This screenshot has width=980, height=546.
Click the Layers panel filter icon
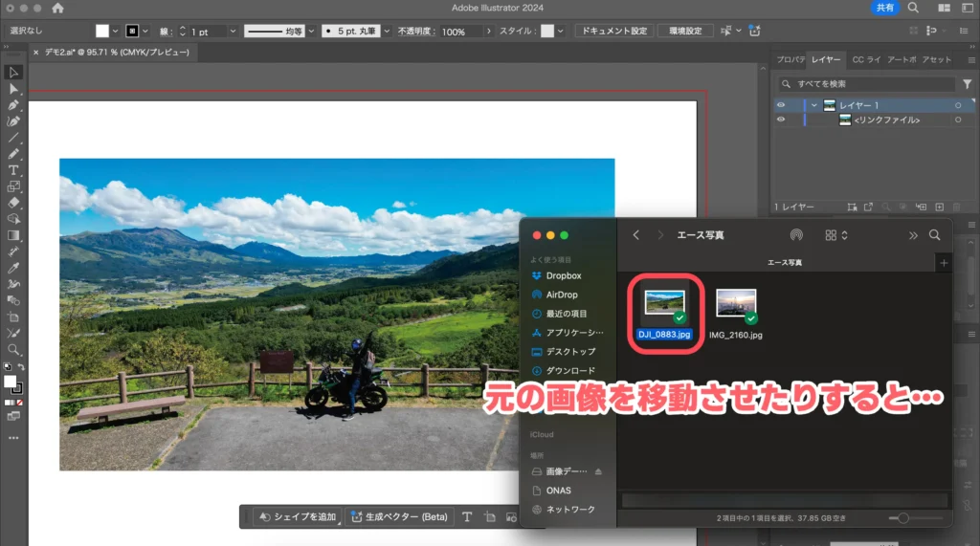pos(966,84)
